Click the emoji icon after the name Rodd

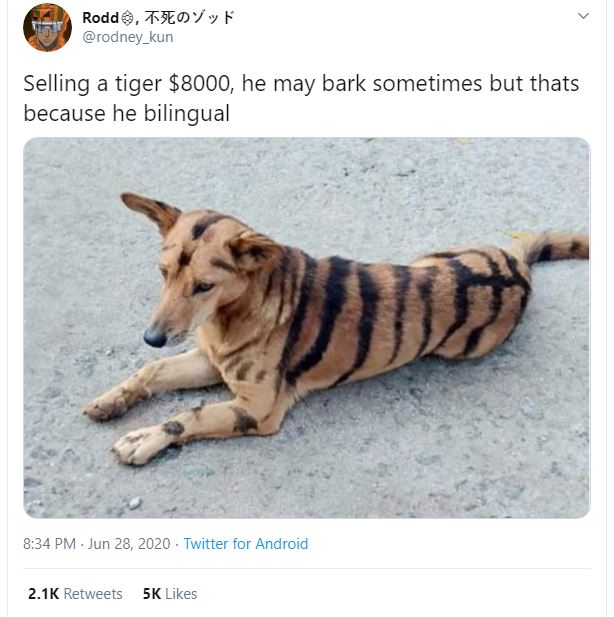(127, 18)
